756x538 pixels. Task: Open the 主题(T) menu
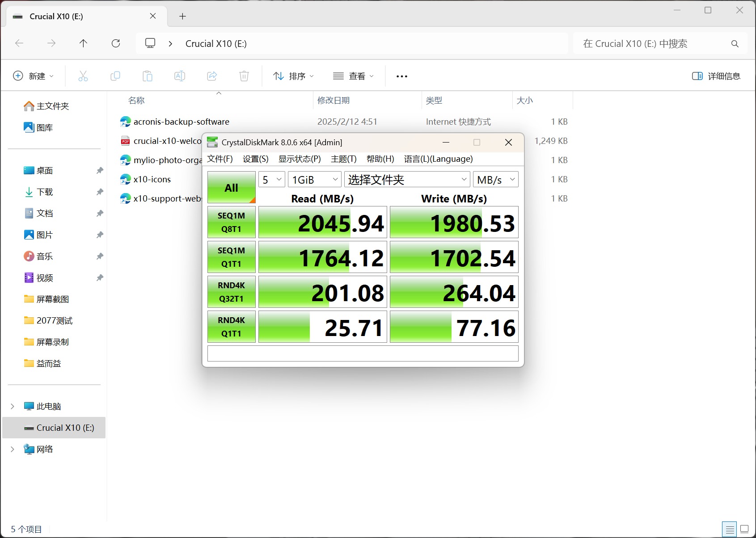pos(344,159)
